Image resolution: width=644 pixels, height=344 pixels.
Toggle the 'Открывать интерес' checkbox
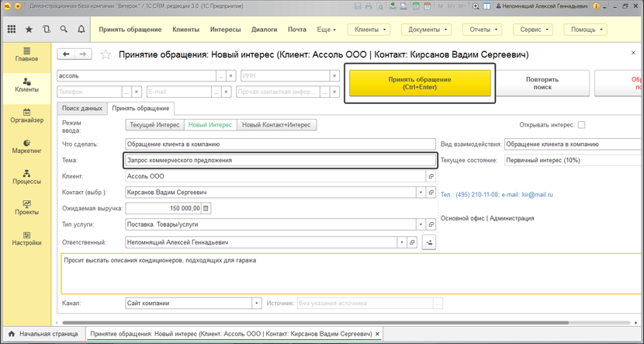581,125
